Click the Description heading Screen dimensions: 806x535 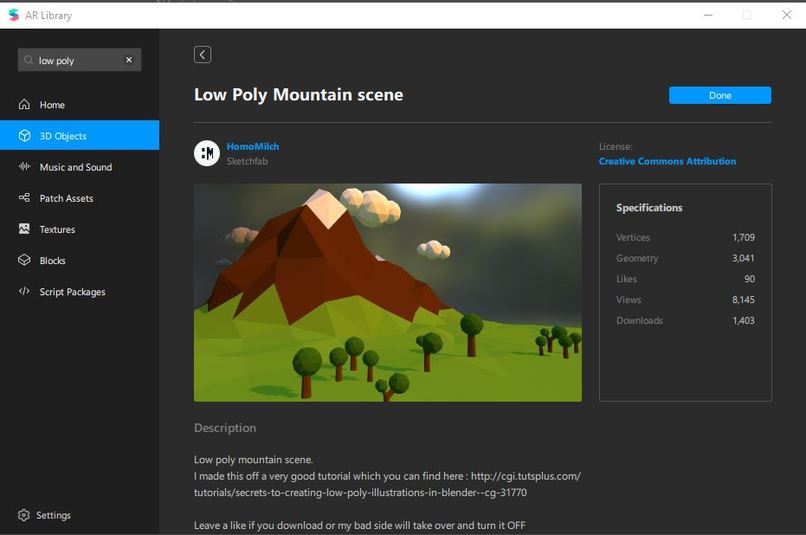tap(225, 428)
